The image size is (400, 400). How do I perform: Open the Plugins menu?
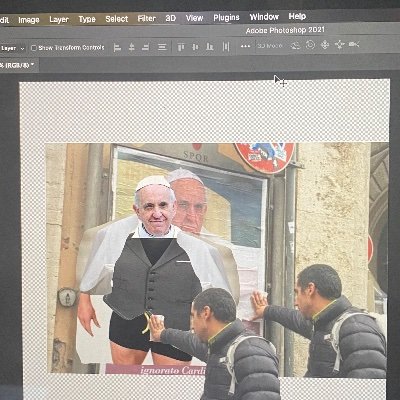pos(226,17)
